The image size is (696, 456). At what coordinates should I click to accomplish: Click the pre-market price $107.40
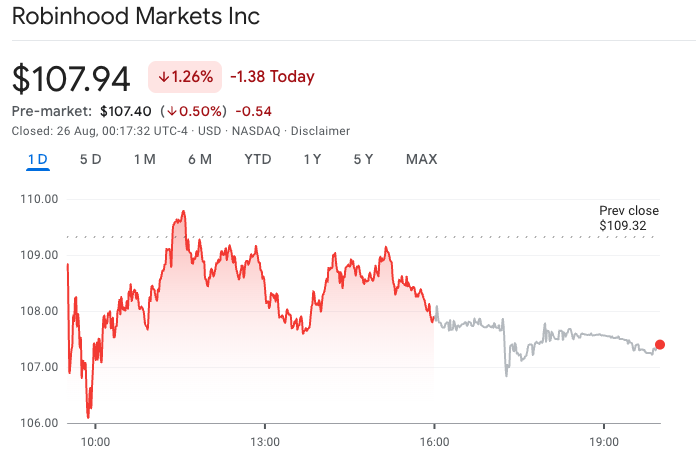127,111
